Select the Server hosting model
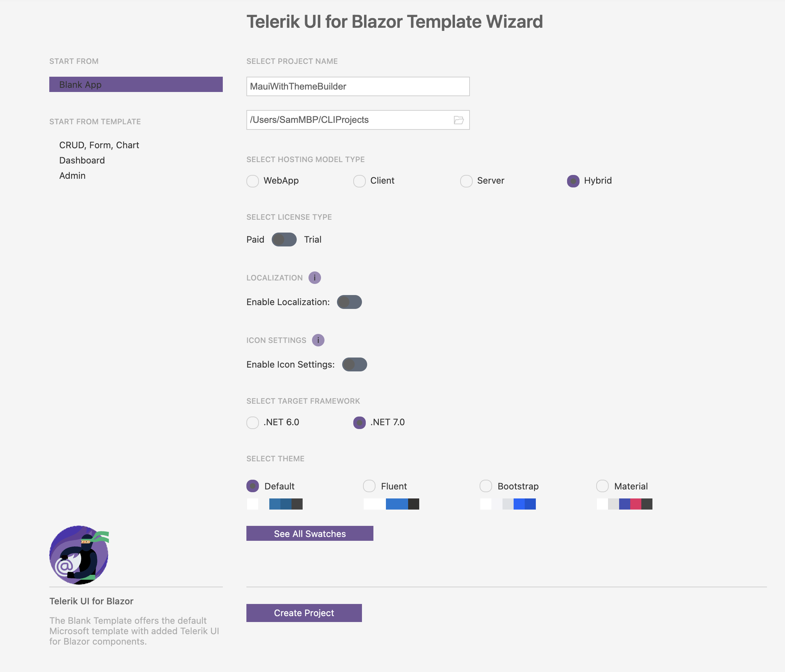Image resolution: width=785 pixels, height=672 pixels. point(466,181)
